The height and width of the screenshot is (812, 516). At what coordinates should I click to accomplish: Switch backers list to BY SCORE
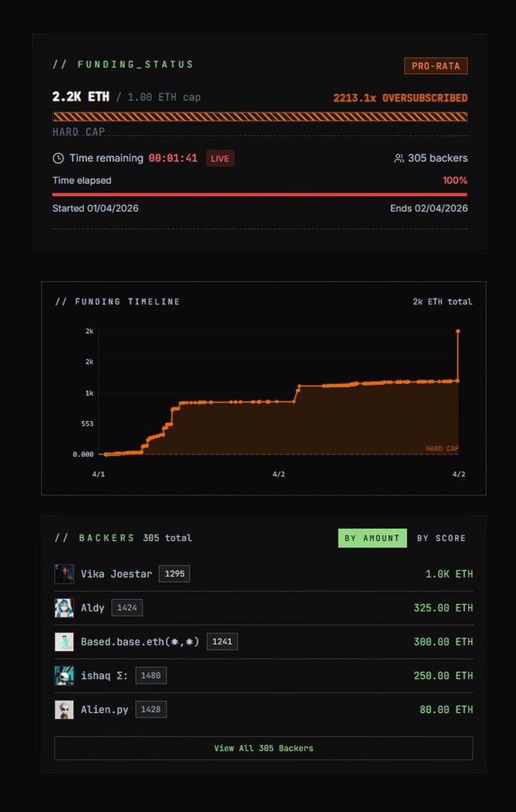[442, 538]
